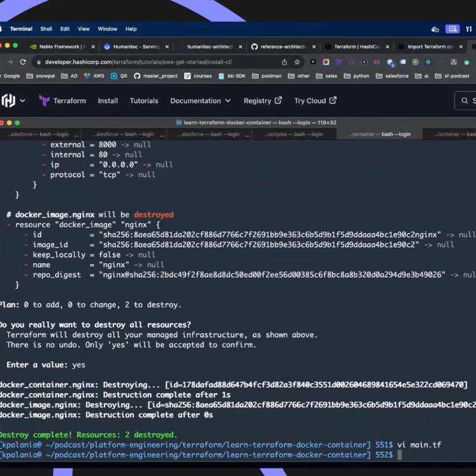This screenshot has height=476, width=476.
Task: Click the 'Plan: 0 to add' line
Action: pos(90,305)
